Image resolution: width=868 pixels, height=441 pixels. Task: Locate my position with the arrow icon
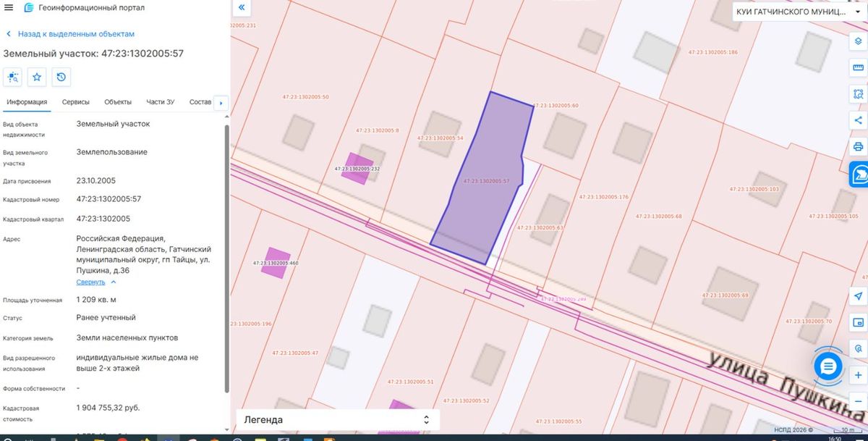point(859,296)
